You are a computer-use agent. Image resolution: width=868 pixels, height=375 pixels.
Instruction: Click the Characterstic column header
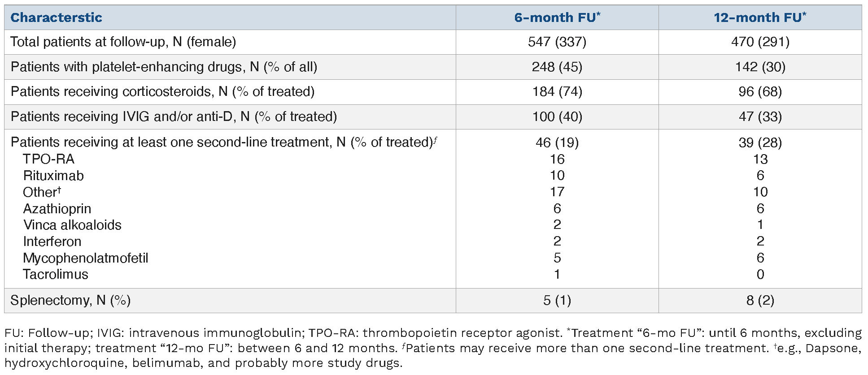(56, 18)
